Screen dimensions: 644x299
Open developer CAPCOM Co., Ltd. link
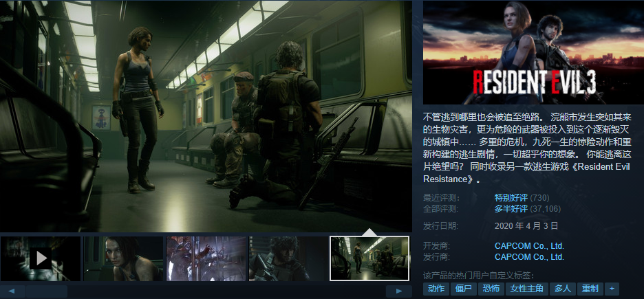coord(529,246)
